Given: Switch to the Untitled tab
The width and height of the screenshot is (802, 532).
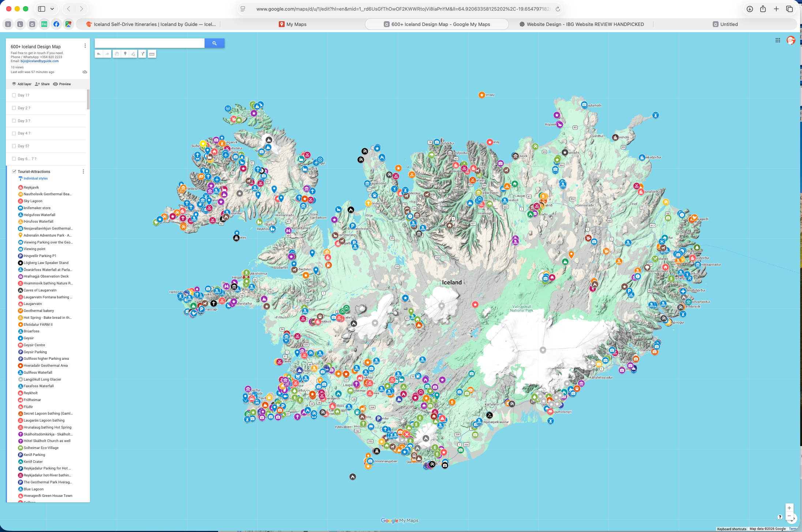Looking at the screenshot, I should 725,24.
